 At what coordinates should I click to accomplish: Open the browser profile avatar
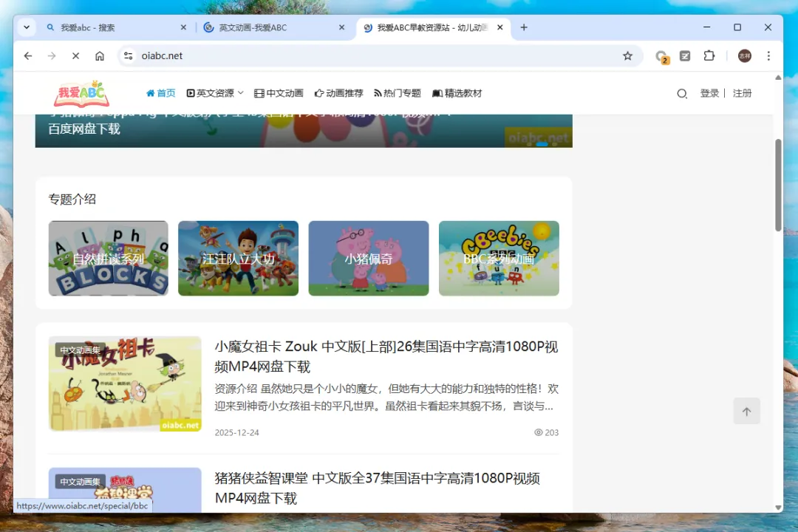click(x=745, y=56)
